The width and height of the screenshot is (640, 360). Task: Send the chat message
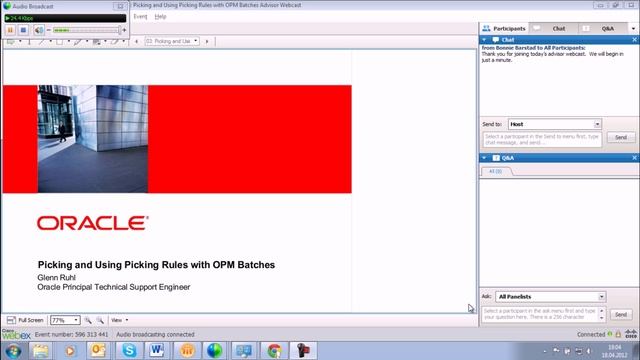pyautogui.click(x=621, y=138)
